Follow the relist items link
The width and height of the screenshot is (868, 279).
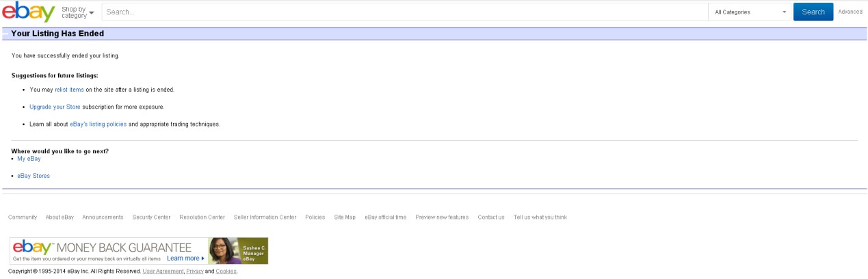(x=69, y=90)
